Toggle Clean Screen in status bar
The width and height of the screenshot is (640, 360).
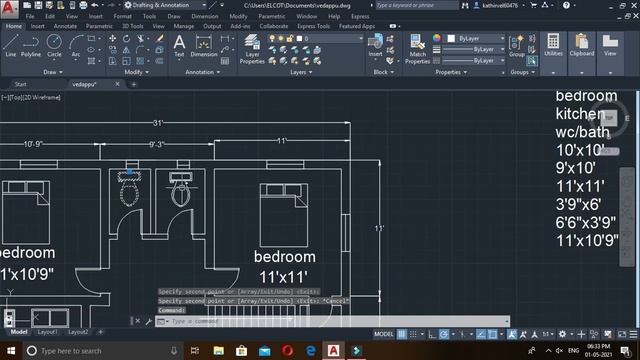tap(622, 334)
